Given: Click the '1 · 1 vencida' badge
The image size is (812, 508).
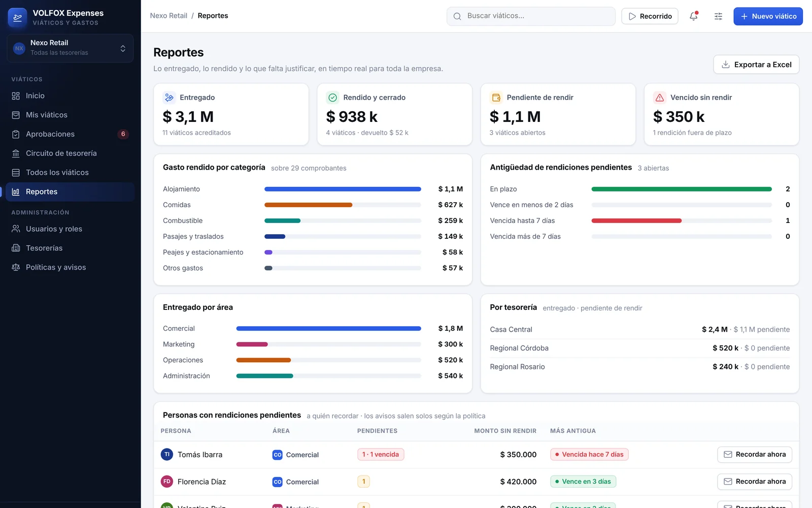Looking at the screenshot, I should [x=381, y=455].
